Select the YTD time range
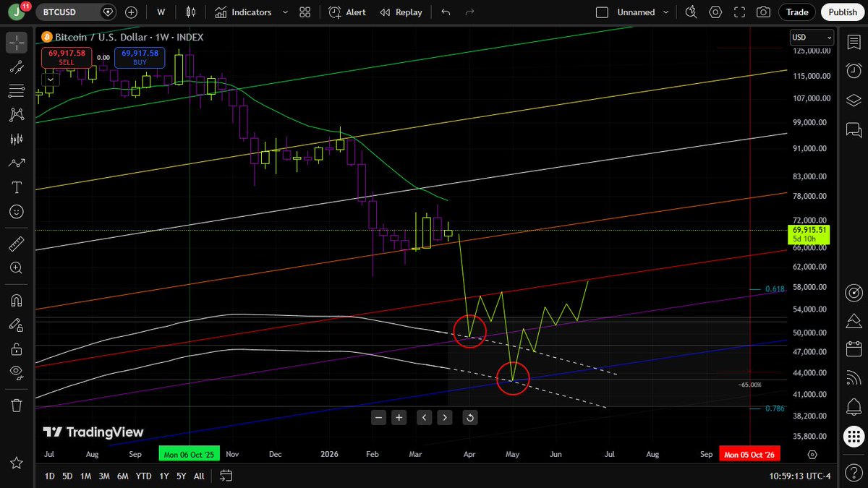Image resolution: width=868 pixels, height=488 pixels. (144, 476)
